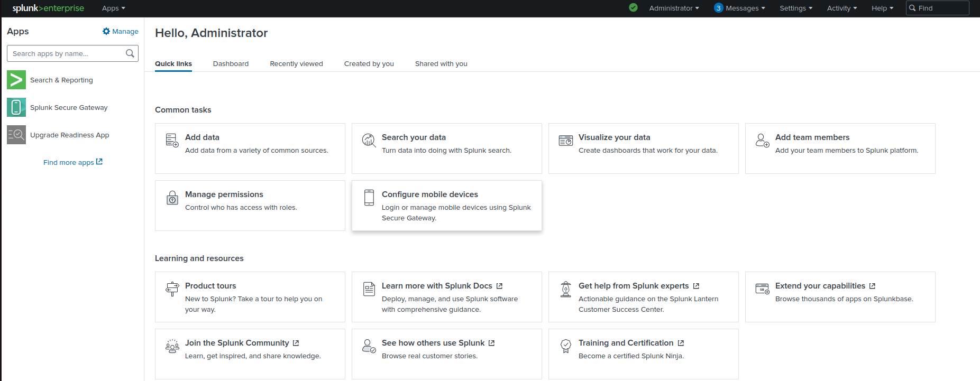This screenshot has height=381, width=980.
Task: Open the Configure mobile devices card title
Action: coord(430,194)
